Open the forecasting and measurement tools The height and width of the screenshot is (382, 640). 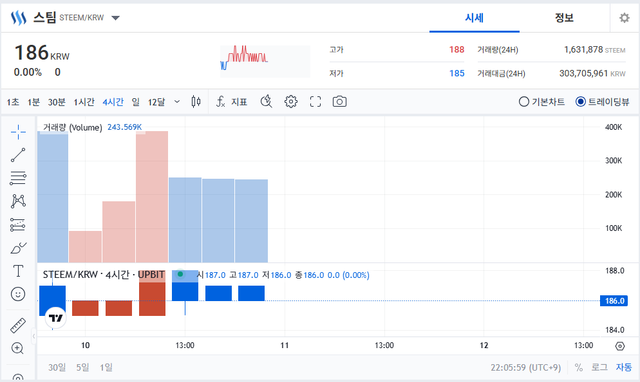18,224
